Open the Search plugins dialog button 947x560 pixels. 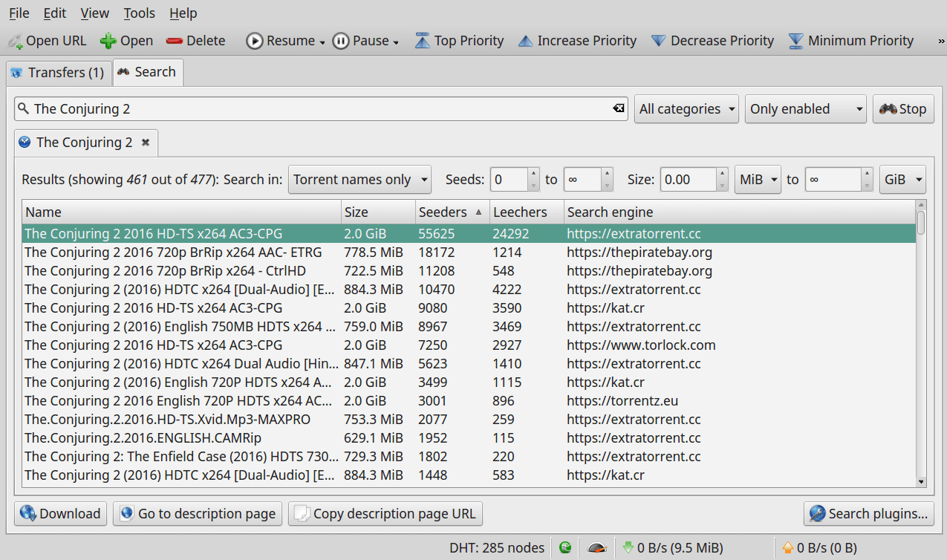point(868,514)
